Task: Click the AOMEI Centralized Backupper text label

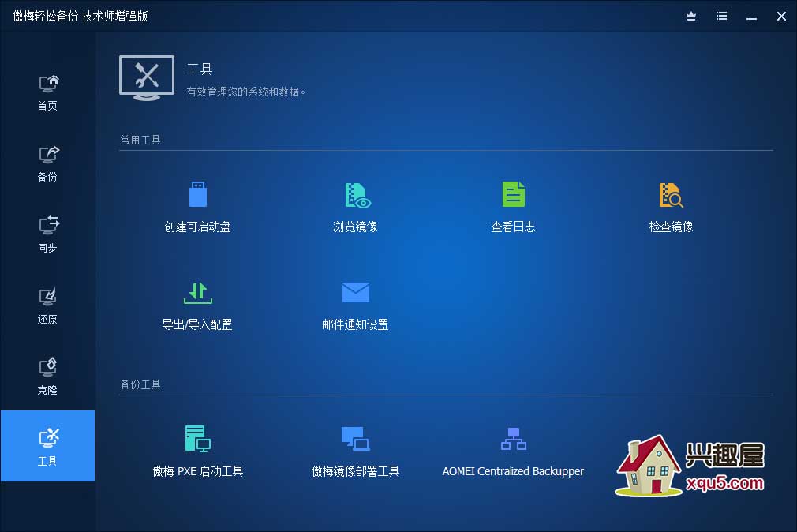Action: tap(514, 471)
